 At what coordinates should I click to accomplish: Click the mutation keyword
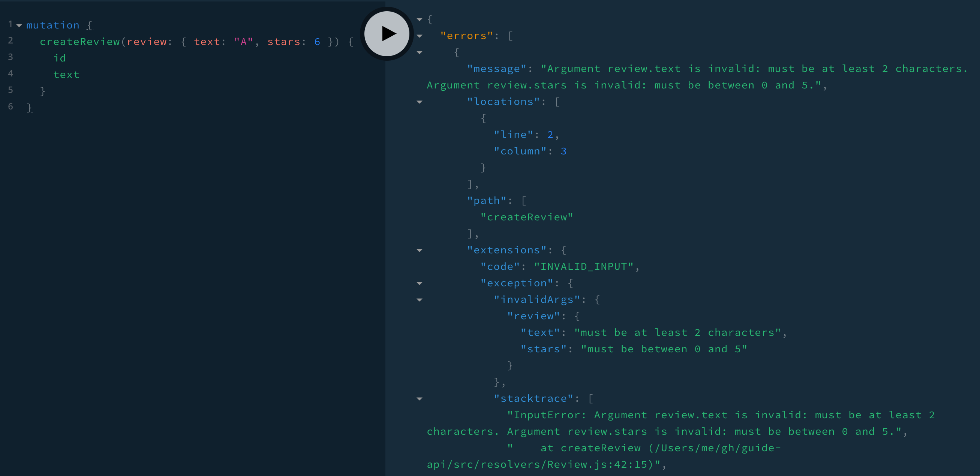53,25
